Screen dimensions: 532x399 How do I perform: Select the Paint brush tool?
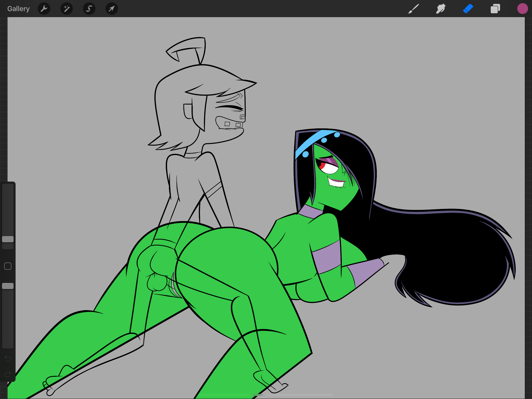[x=413, y=9]
